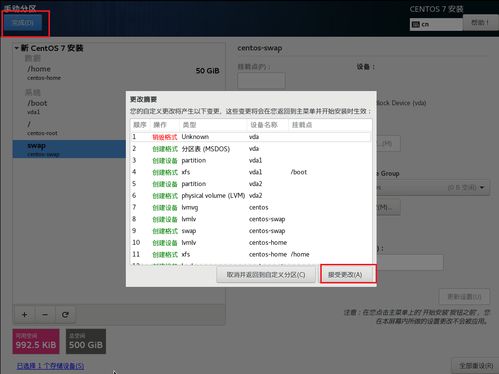Select the swap centos-swap entry
The width and height of the screenshot is (499, 374).
[69, 149]
